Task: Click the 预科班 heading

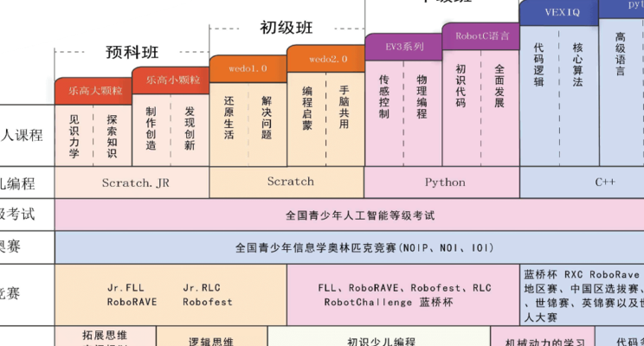Action: point(132,52)
